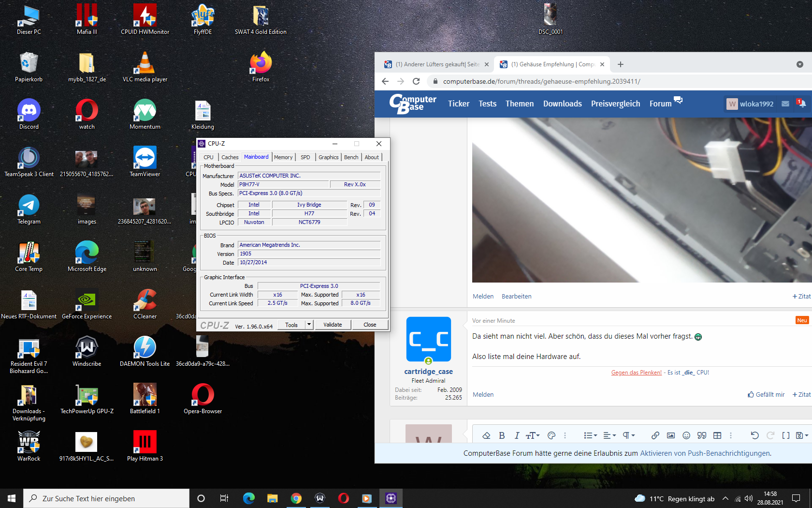Open the Telegram desktop shortcut
This screenshot has height=508, width=812.
pyautogui.click(x=29, y=209)
